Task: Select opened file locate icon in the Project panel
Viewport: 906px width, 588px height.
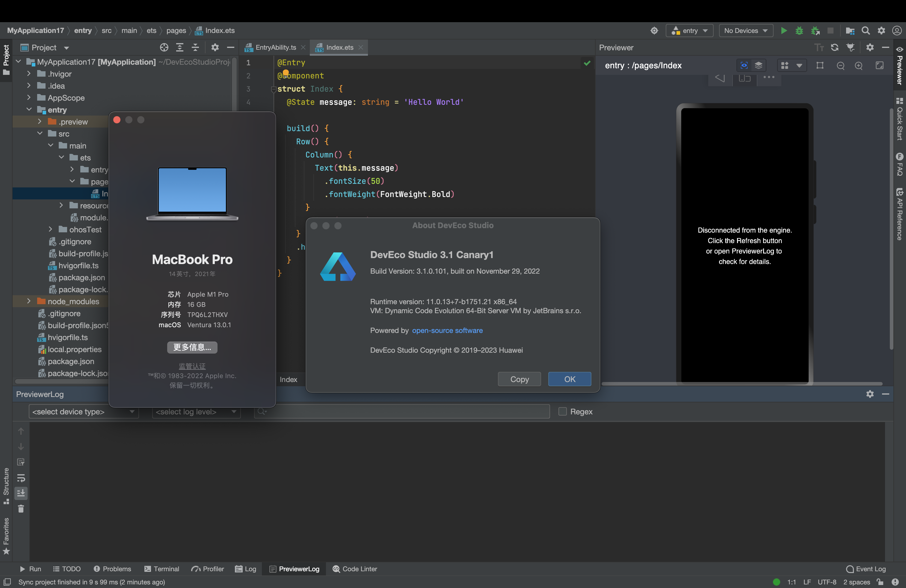Action: point(164,47)
